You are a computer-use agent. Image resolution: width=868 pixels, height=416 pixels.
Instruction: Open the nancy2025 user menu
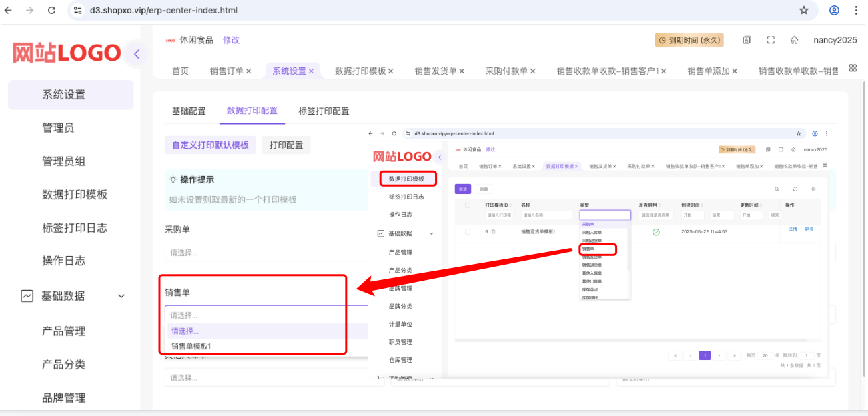[x=835, y=40]
